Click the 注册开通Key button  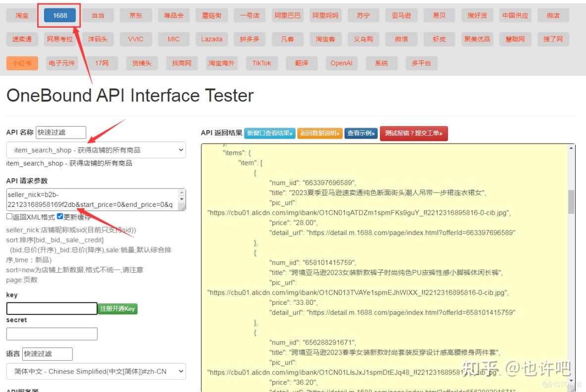click(117, 308)
